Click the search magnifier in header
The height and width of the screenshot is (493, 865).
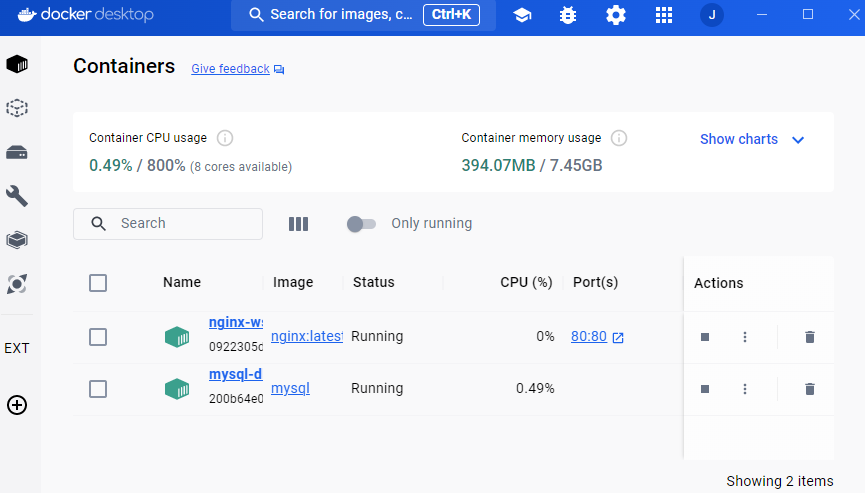[256, 14]
